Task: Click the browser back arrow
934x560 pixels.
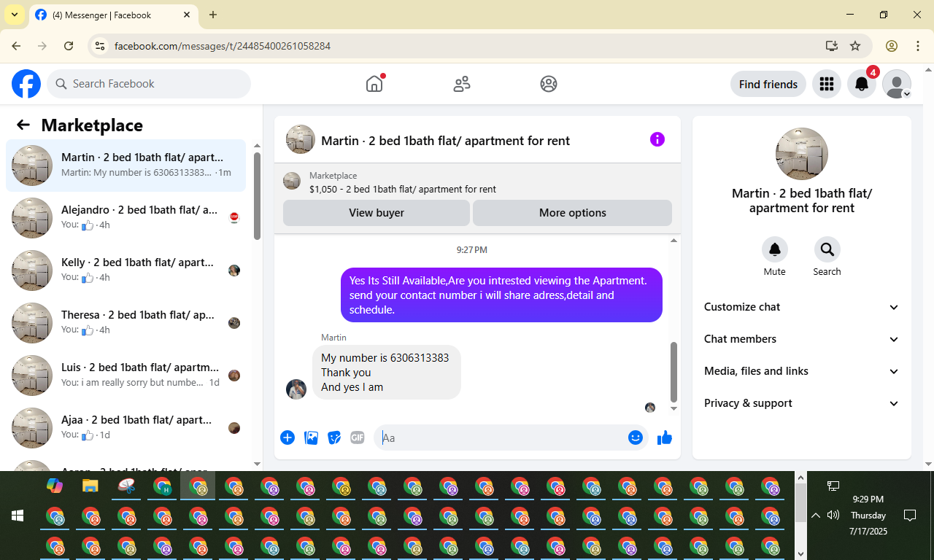Action: (x=16, y=46)
